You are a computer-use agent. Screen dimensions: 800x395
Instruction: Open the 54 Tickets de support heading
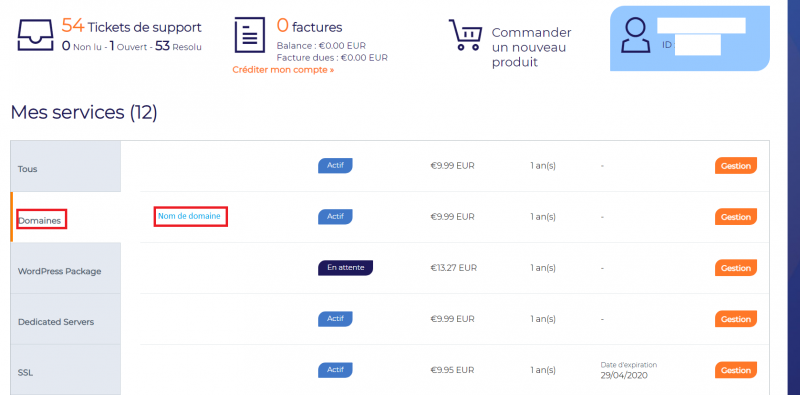click(x=132, y=26)
